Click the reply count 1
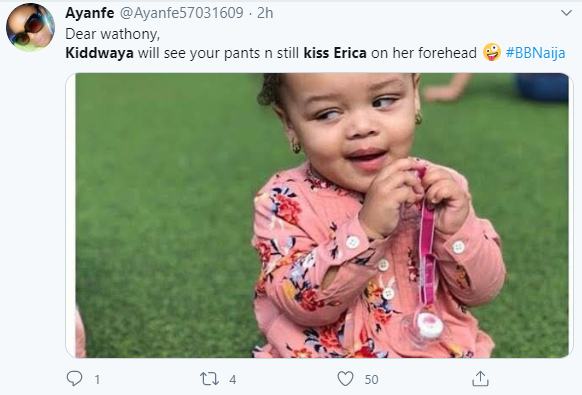582x395 pixels. click(97, 379)
